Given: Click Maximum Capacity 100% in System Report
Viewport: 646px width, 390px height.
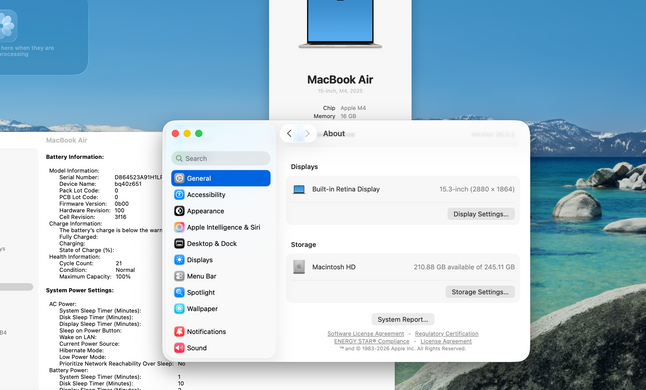Looking at the screenshot, I should [x=95, y=276].
